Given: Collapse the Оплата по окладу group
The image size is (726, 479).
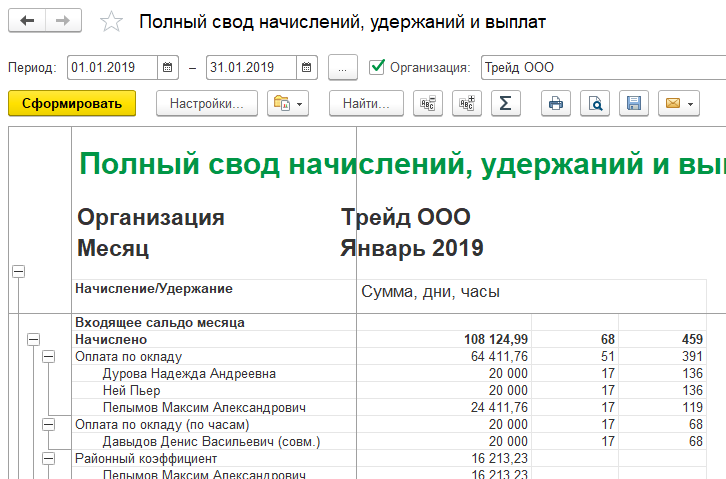Looking at the screenshot, I should pos(49,357).
